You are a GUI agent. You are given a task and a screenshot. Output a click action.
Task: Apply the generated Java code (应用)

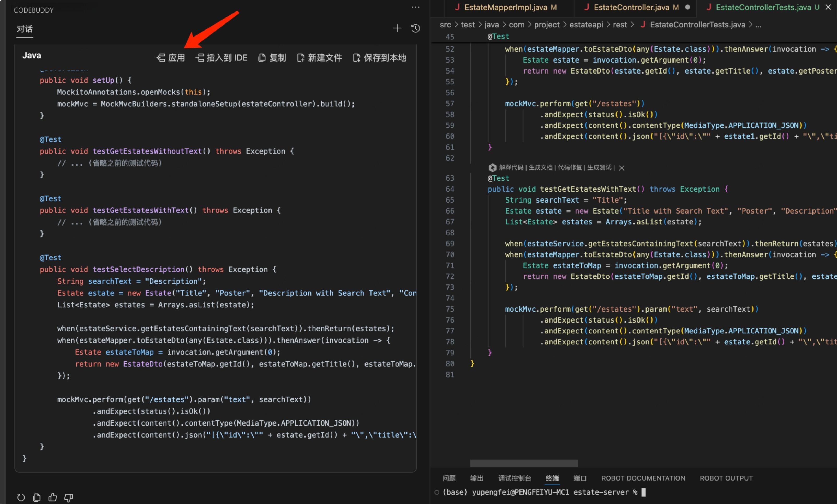point(171,58)
